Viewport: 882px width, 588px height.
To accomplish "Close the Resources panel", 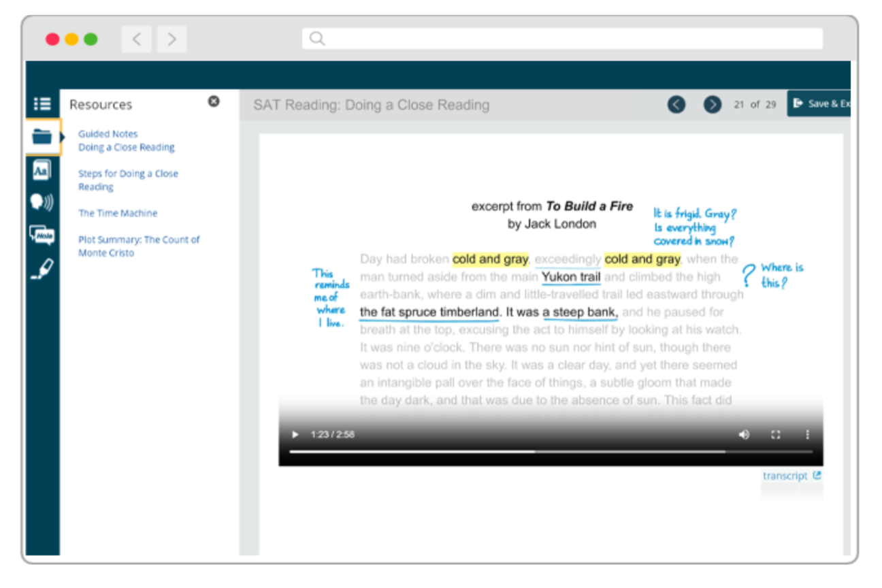I will click(x=214, y=101).
